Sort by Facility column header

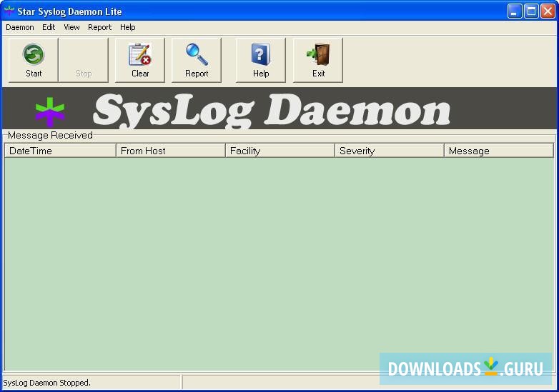click(x=280, y=151)
